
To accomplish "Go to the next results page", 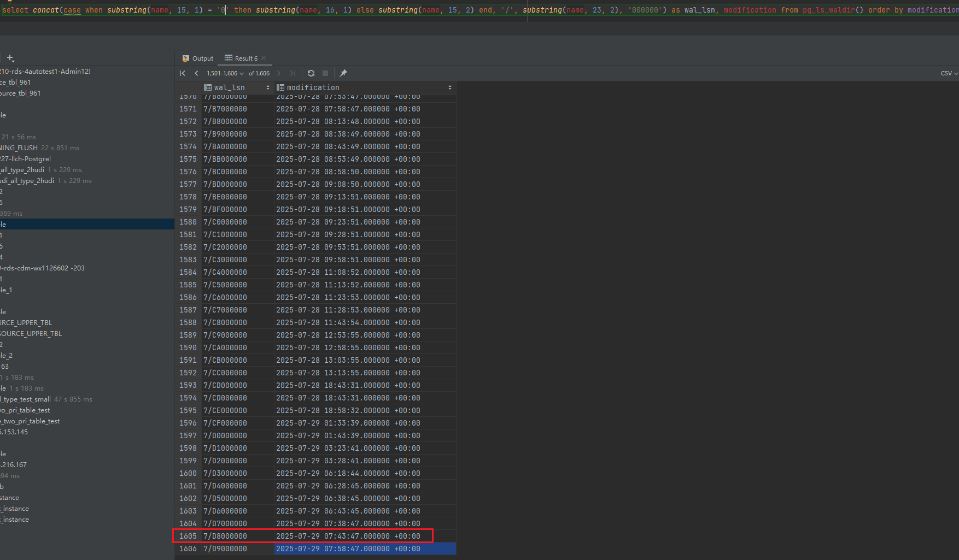I will tap(279, 73).
